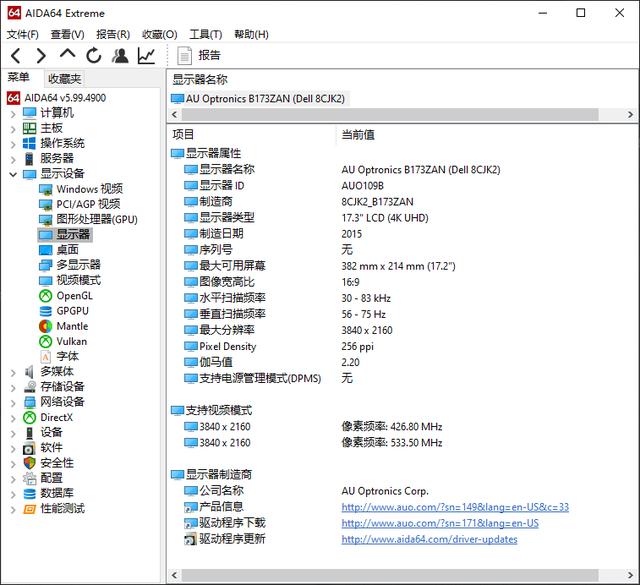Refresh the page with the circular arrow icon
Screen dimensions: 640x585
tap(94, 56)
